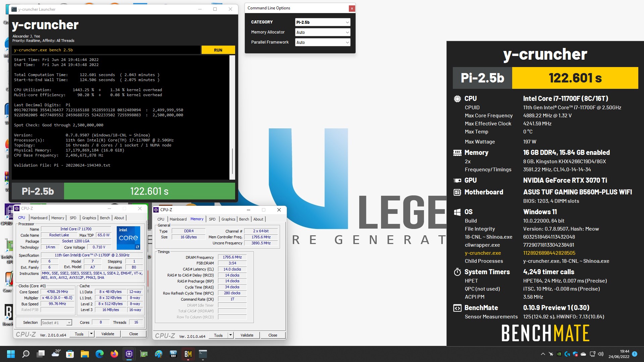Switch to SPD tab in left CPU-Z

click(x=73, y=218)
